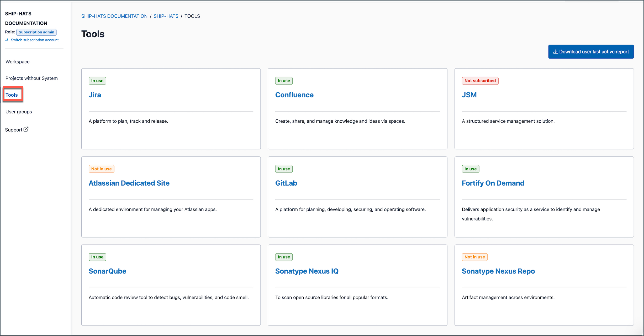This screenshot has height=336, width=644.
Task: Click In use badge on Sonatype Nexus IQ card
Action: [x=284, y=257]
